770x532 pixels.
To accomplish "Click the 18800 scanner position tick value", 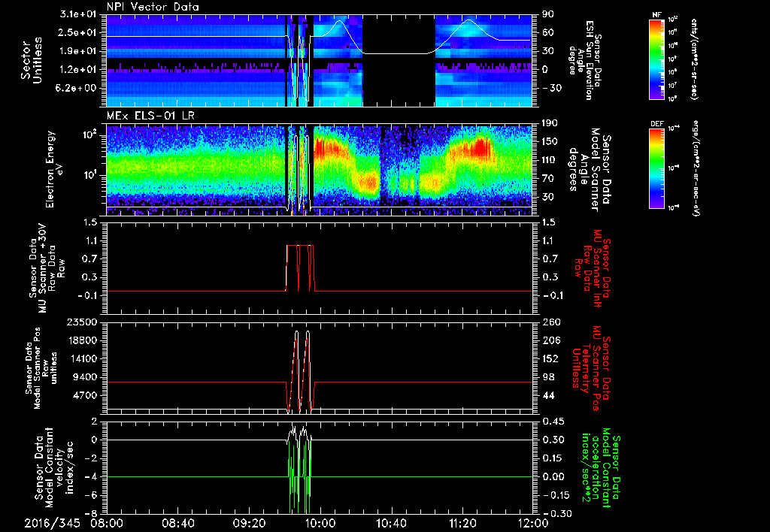I will (83, 340).
